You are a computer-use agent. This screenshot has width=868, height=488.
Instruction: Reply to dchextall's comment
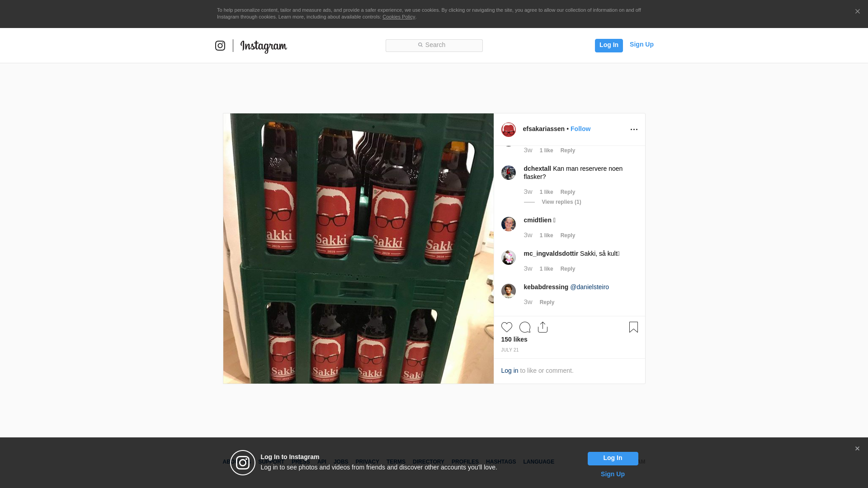pos(568,192)
